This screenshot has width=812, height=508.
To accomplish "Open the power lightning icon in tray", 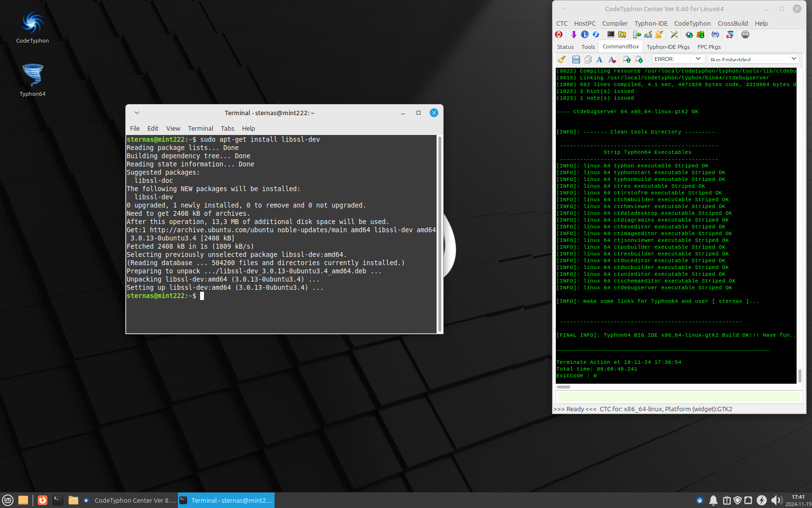I will (x=762, y=500).
